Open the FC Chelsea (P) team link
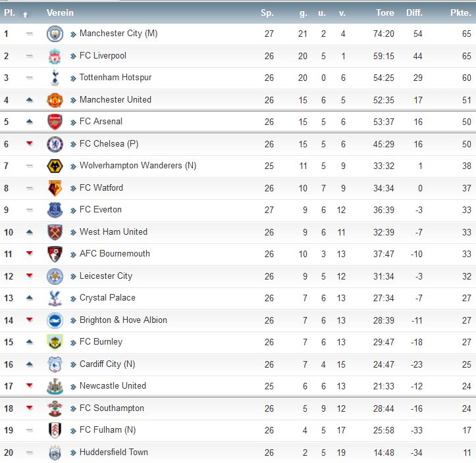 tap(109, 144)
